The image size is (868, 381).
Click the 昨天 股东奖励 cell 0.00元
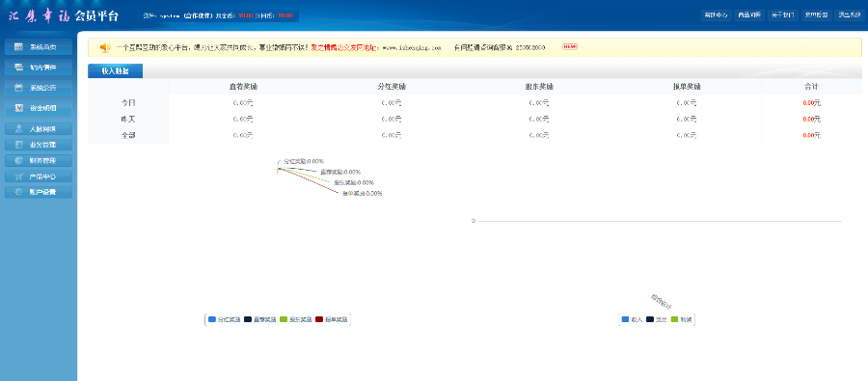click(539, 119)
